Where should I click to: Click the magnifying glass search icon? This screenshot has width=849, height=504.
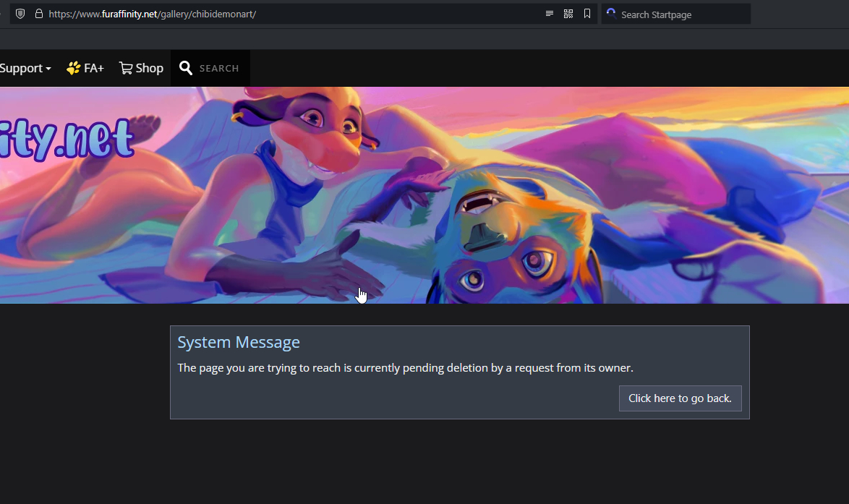point(186,68)
